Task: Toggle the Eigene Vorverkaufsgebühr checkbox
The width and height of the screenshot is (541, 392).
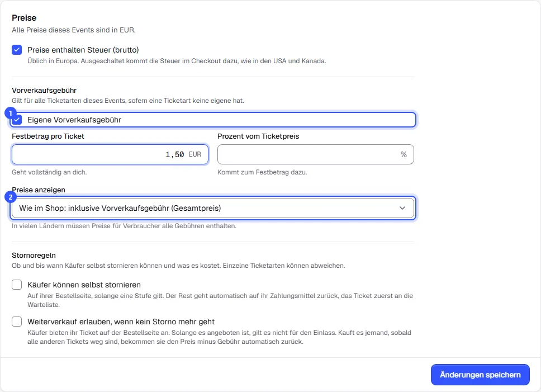Action: [17, 120]
